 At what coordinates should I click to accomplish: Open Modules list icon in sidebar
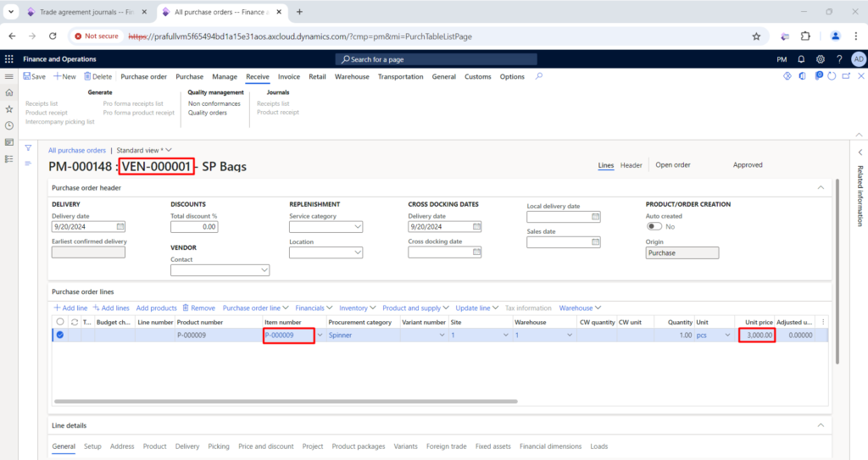(x=8, y=159)
